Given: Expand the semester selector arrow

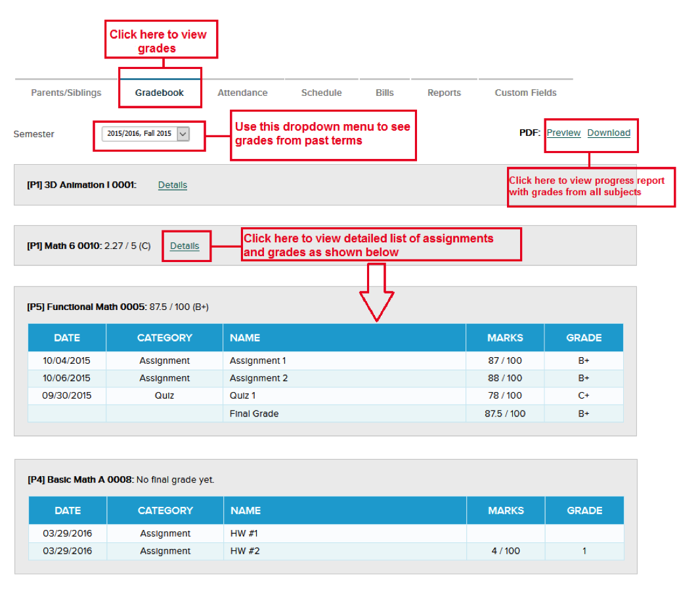Looking at the screenshot, I should (x=183, y=133).
